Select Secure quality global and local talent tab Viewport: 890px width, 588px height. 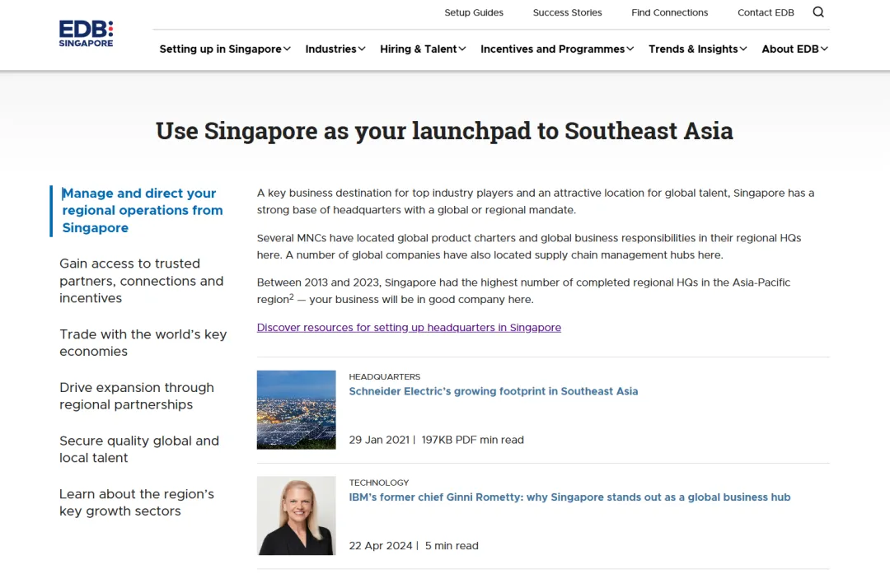139,449
